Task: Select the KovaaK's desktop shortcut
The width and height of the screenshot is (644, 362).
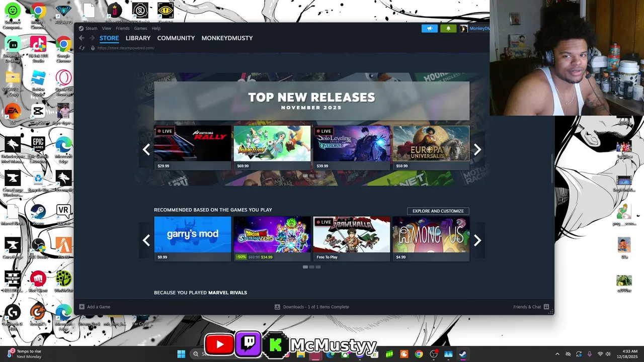Action: pos(38,316)
